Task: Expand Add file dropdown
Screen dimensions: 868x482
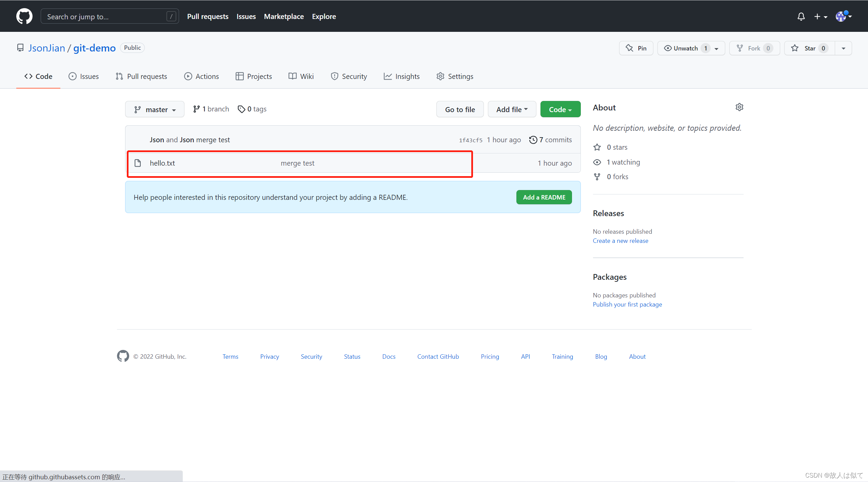Action: pyautogui.click(x=512, y=109)
